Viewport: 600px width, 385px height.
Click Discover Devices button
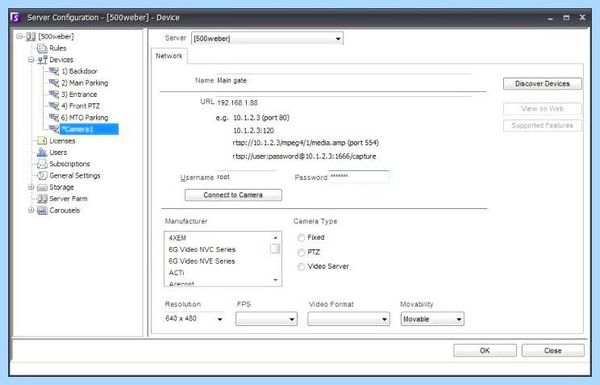pos(542,84)
